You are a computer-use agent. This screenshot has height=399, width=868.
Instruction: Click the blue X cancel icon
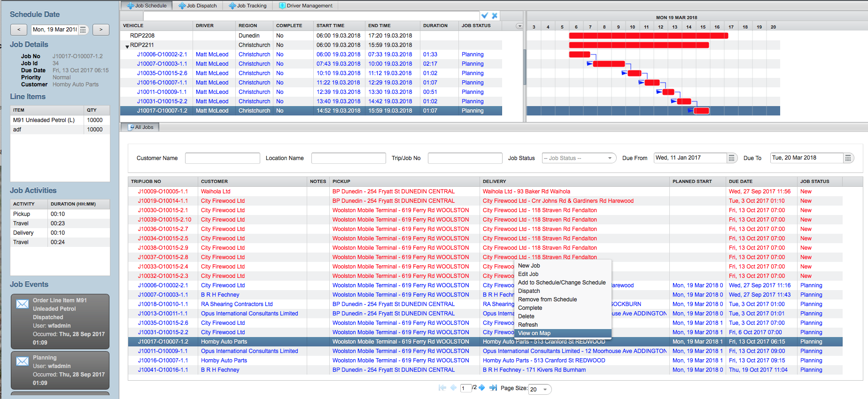495,15
